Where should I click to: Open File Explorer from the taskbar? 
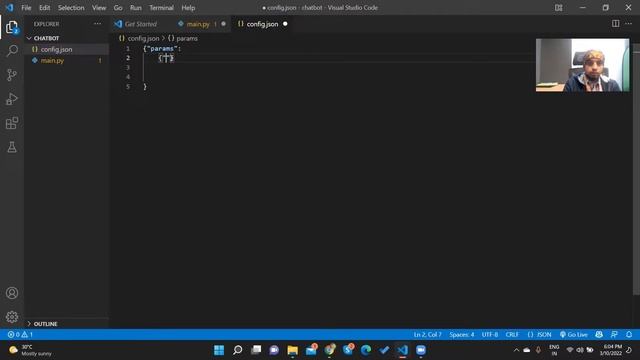pyautogui.click(x=292, y=350)
